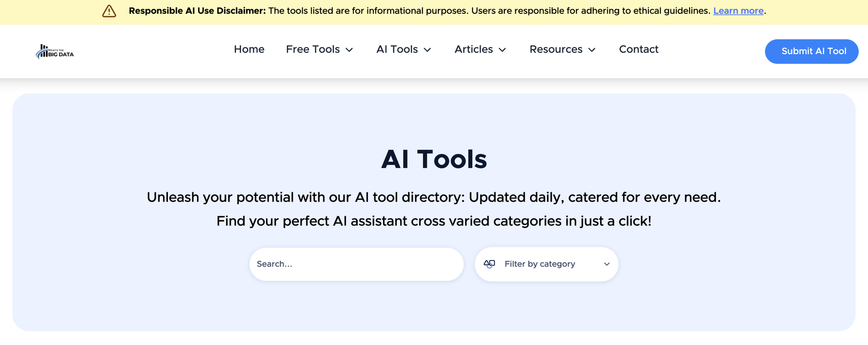This screenshot has width=868, height=345.
Task: Go to the Home menu item
Action: (249, 49)
